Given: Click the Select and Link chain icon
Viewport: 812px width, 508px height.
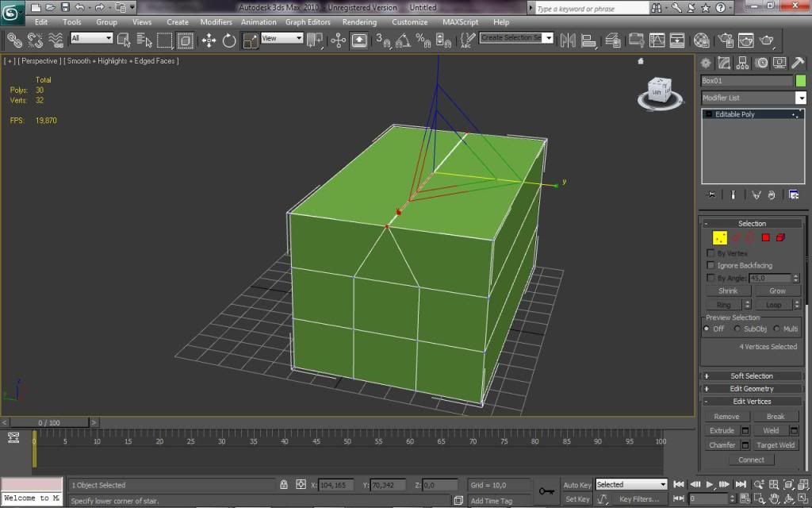Looking at the screenshot, I should pos(14,40).
